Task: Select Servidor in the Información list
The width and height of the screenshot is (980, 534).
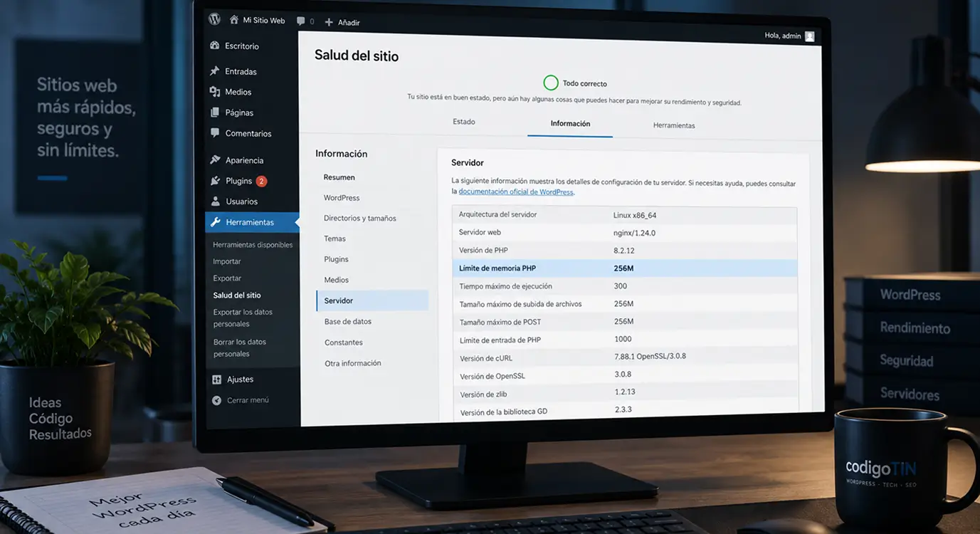Action: click(x=372, y=300)
